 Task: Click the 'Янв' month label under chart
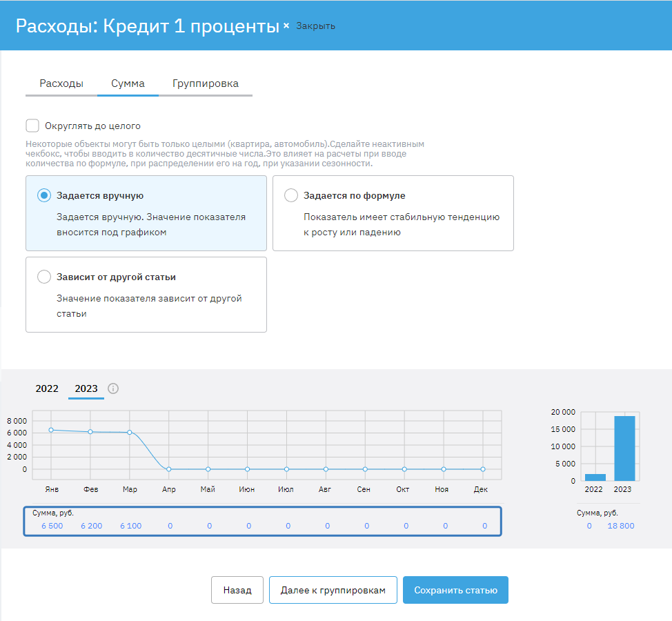52,489
